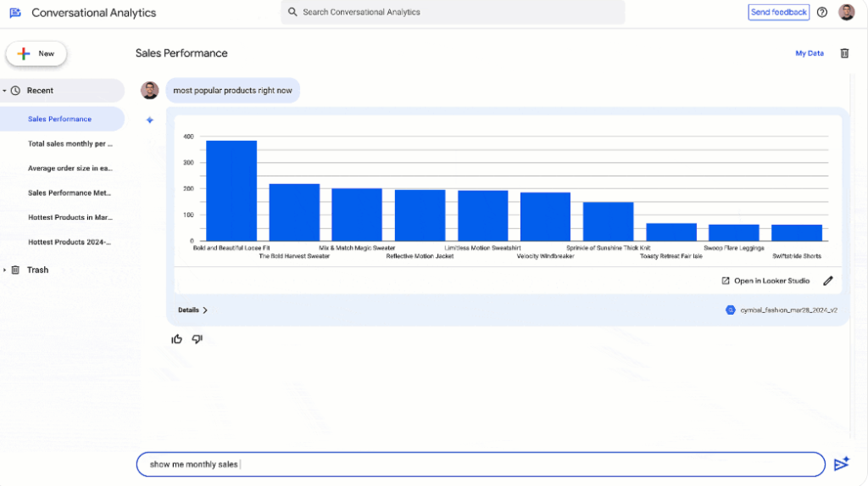This screenshot has height=486, width=868.
Task: Open Total sales monthly per conversation
Action: click(x=70, y=143)
